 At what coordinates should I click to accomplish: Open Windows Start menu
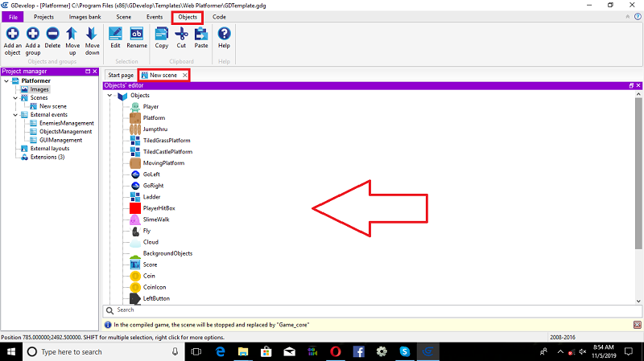point(11,351)
